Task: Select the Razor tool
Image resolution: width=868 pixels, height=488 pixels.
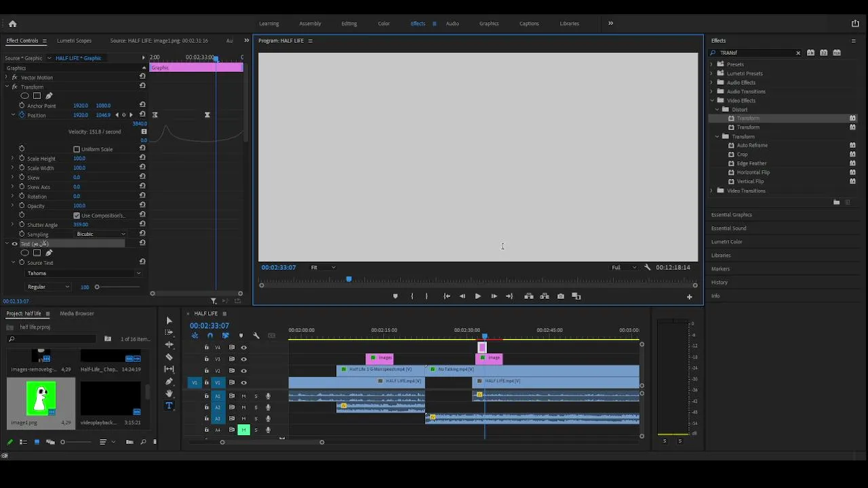Action: pos(169,357)
